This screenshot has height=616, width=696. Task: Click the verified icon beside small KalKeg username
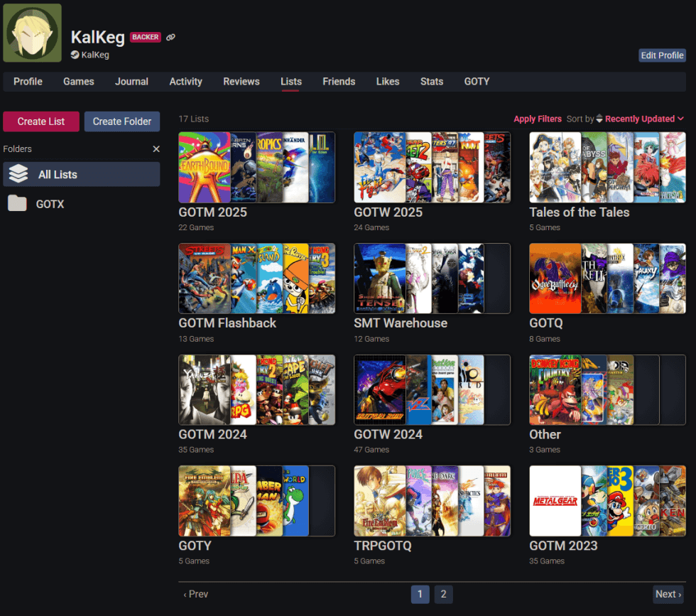[x=75, y=55]
